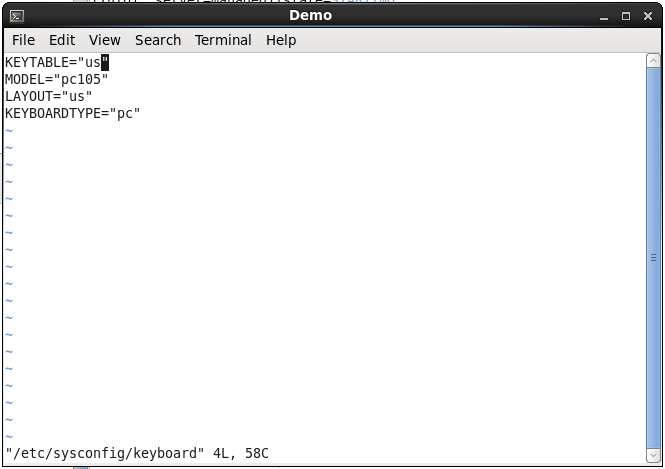Click the terminal icon in title bar
The image size is (665, 469).
click(17, 16)
